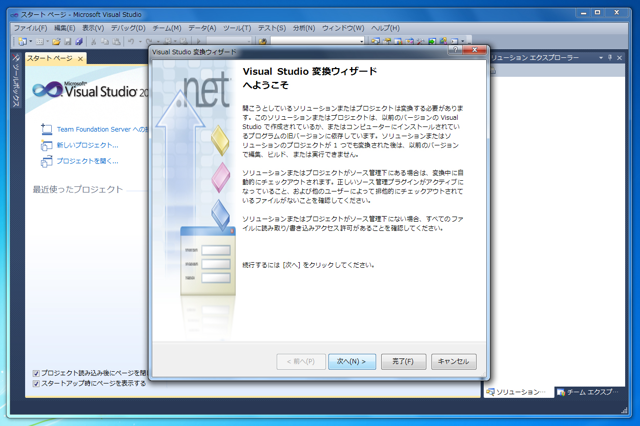Click the Cut scissors toolbar icon
Viewport: 640px width, 426px height.
pos(94,41)
